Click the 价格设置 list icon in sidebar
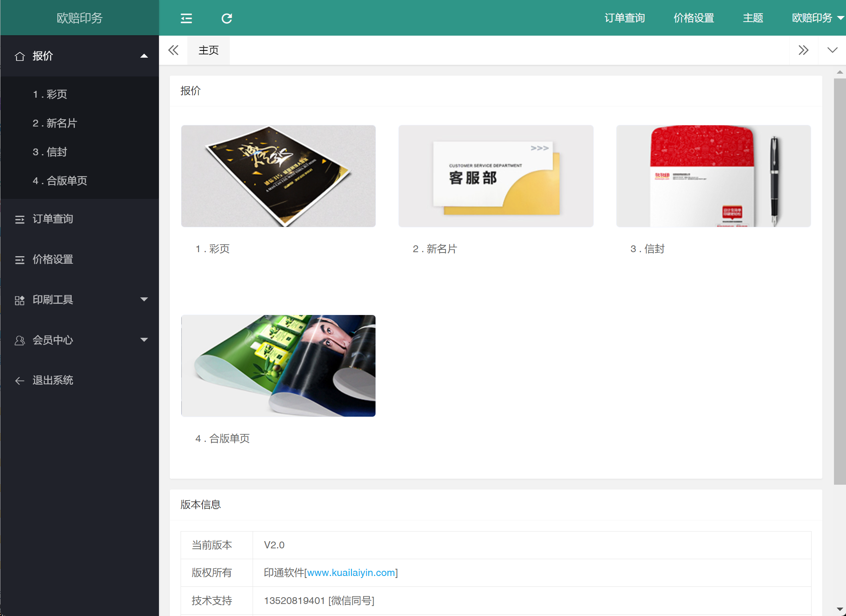The image size is (846, 616). click(x=20, y=260)
